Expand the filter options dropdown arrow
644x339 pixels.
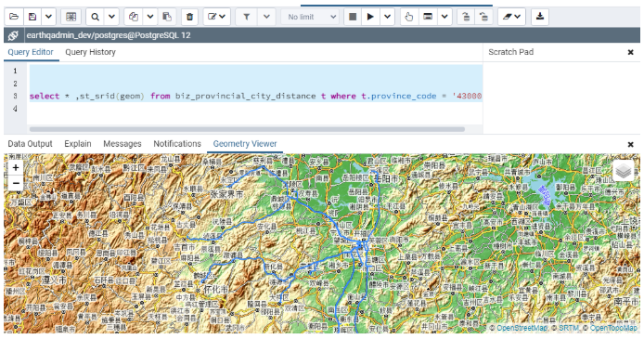(266, 17)
